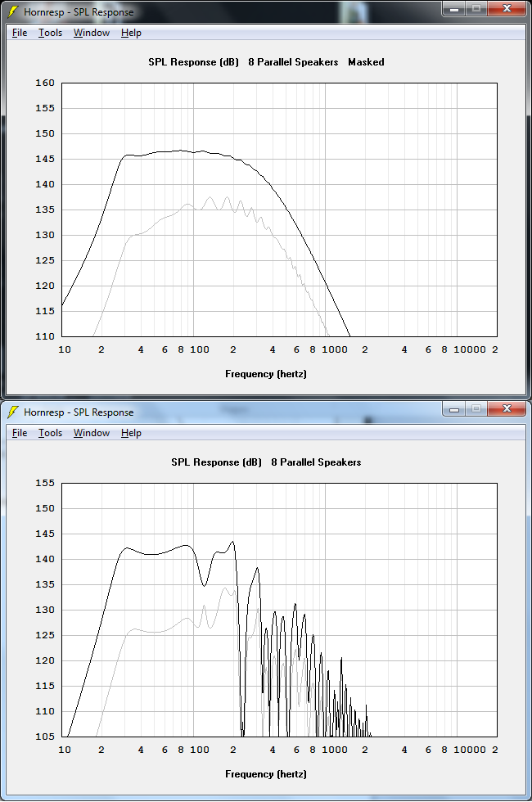Open Window menu in top Hornresp window
The height and width of the screenshot is (802, 532).
[x=92, y=33]
